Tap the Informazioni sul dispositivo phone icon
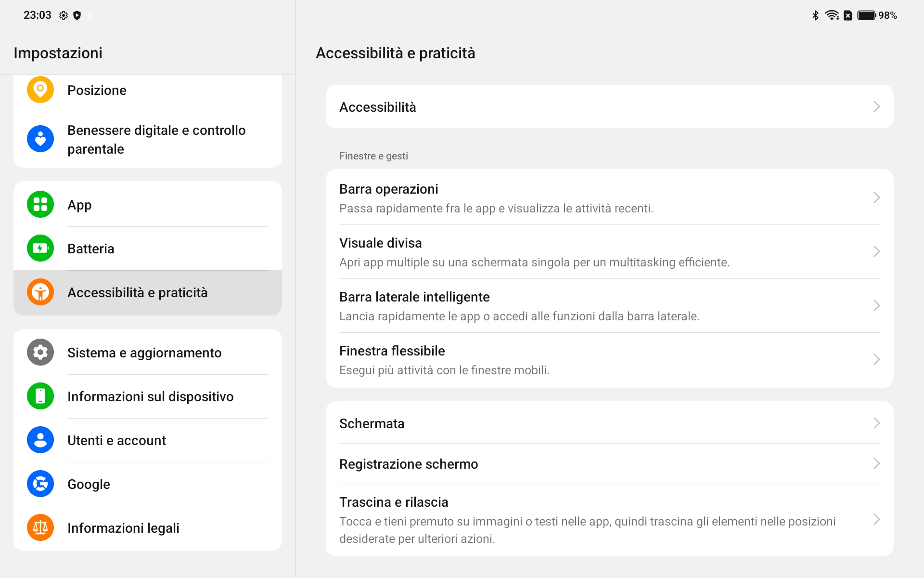This screenshot has height=578, width=924. point(40,396)
